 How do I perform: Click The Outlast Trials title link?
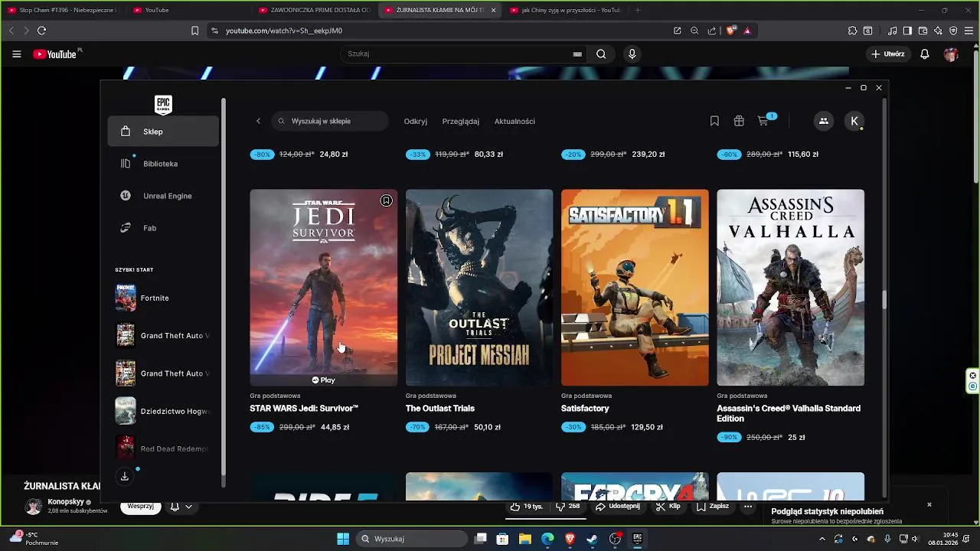[x=440, y=409]
